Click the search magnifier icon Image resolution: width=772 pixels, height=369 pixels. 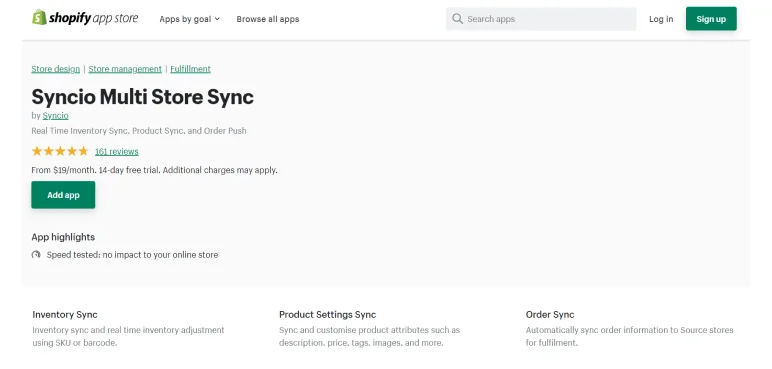(457, 19)
